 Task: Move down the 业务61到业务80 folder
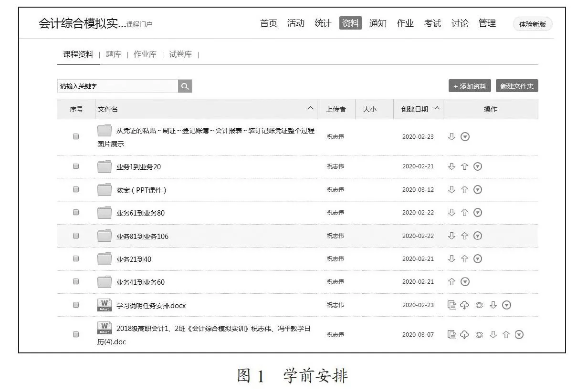click(x=451, y=213)
